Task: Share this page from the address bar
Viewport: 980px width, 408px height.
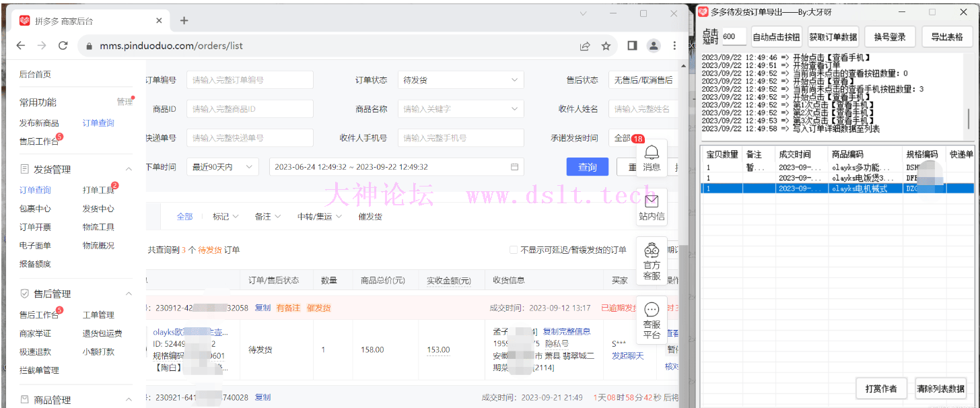Action: pos(585,46)
